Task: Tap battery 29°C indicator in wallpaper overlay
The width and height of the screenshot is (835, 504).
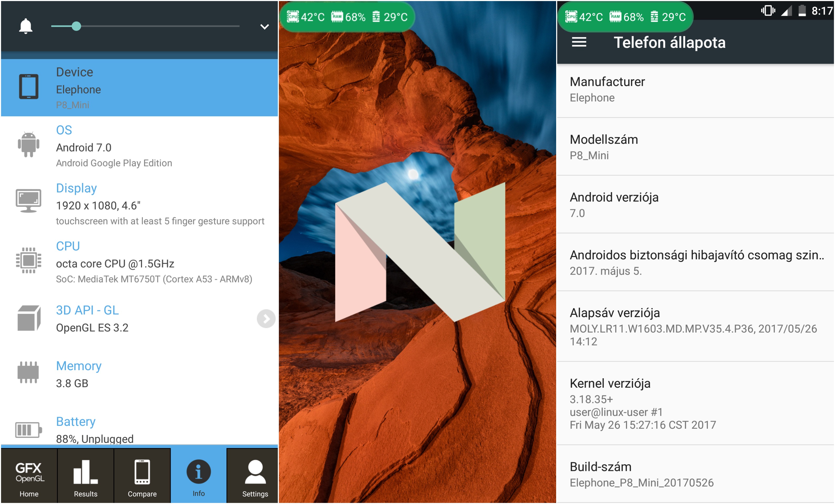Action: (x=390, y=17)
